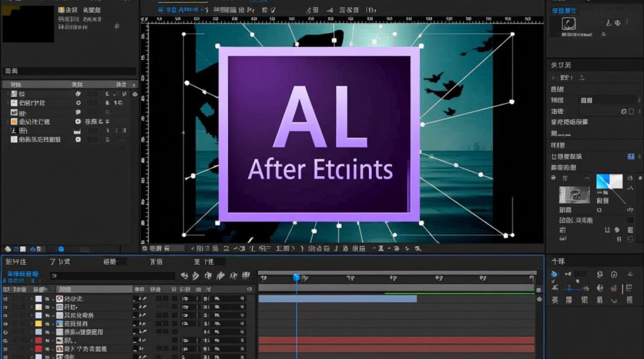This screenshot has height=359, width=644.
Task: Click the cream label swatch on the second layer
Action: click(x=39, y=307)
